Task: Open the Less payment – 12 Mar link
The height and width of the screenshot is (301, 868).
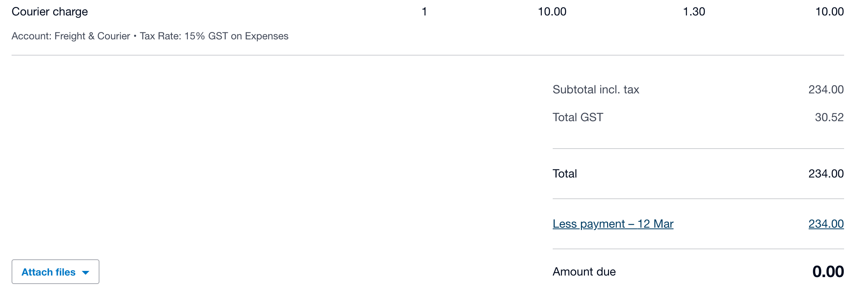Action: [x=613, y=224]
